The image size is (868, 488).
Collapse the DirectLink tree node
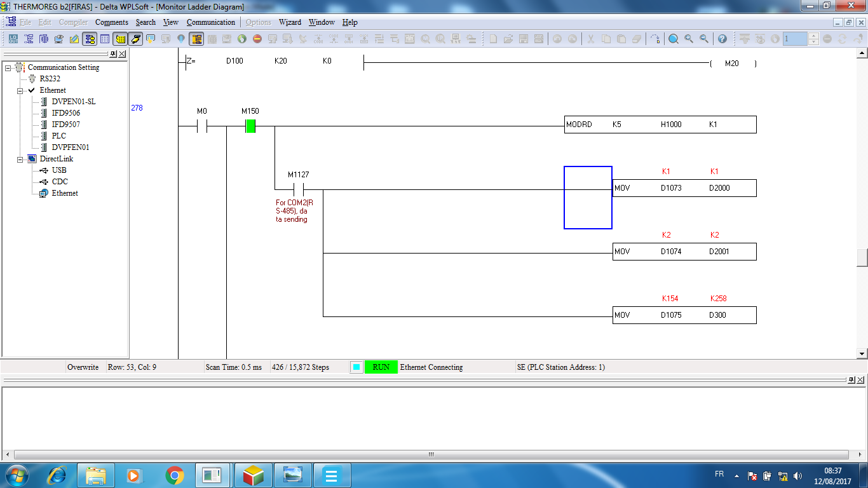pyautogui.click(x=21, y=159)
